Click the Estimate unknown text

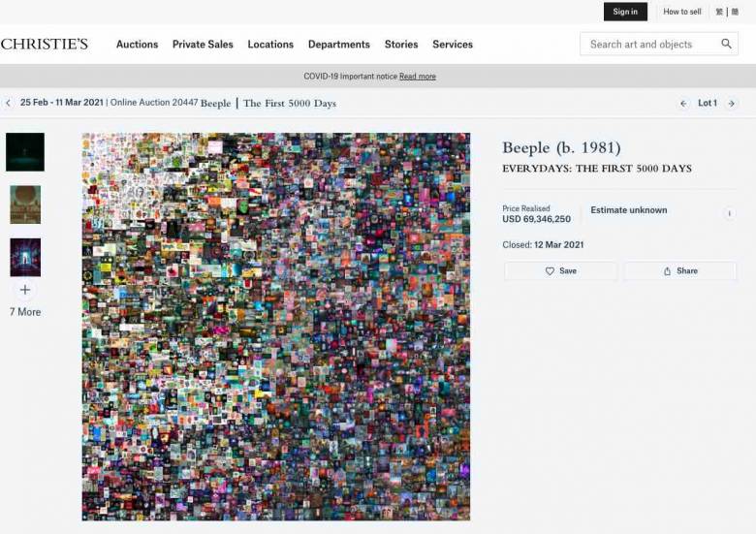(x=629, y=210)
